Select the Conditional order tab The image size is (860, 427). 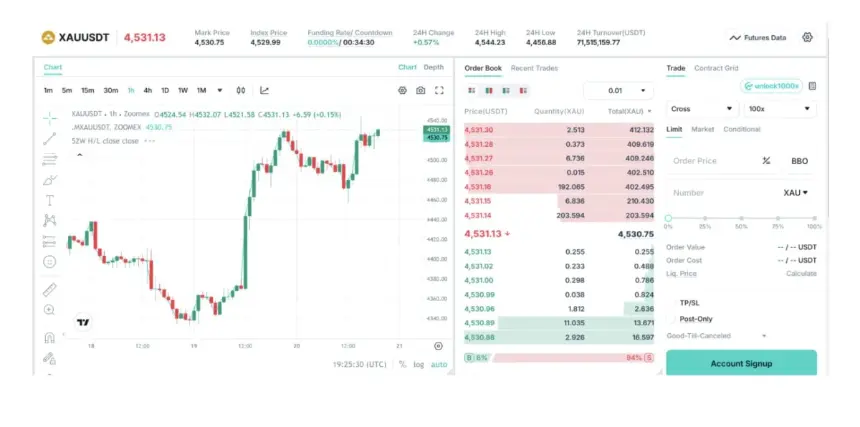tap(742, 129)
